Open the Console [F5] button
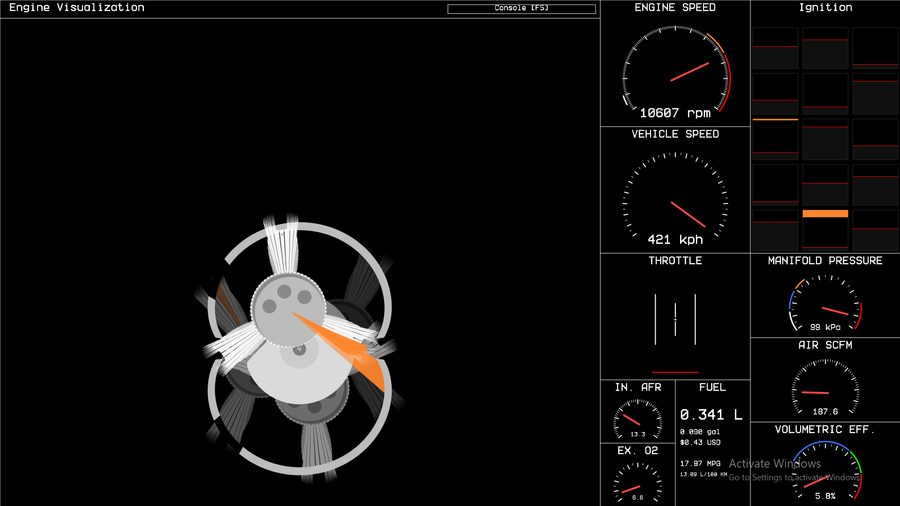Viewport: 900px width, 506px height. click(x=521, y=9)
